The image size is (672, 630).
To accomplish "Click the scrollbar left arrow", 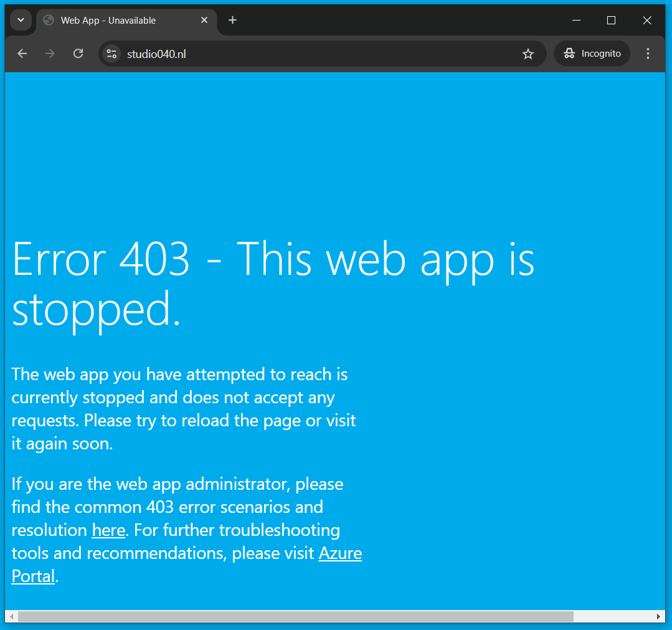I will tap(12, 616).
